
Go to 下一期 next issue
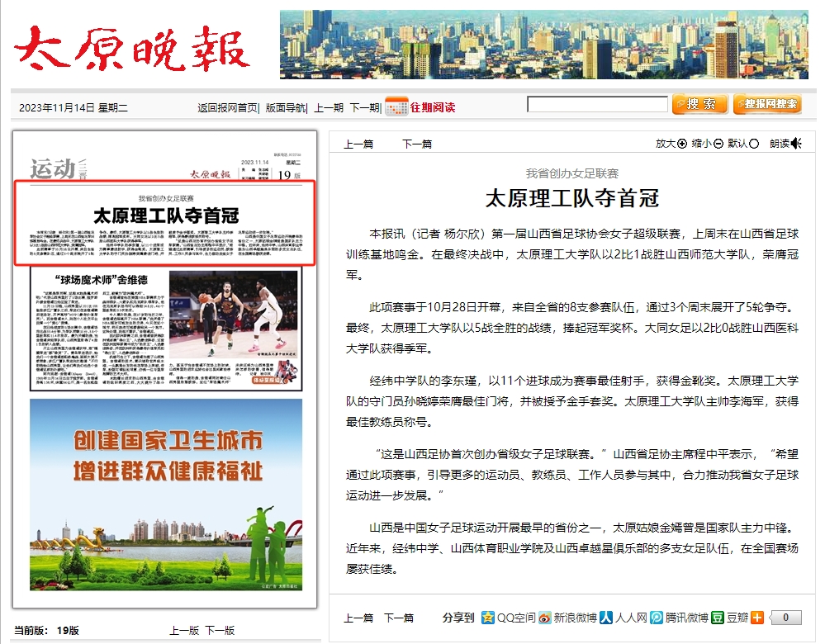pos(364,107)
